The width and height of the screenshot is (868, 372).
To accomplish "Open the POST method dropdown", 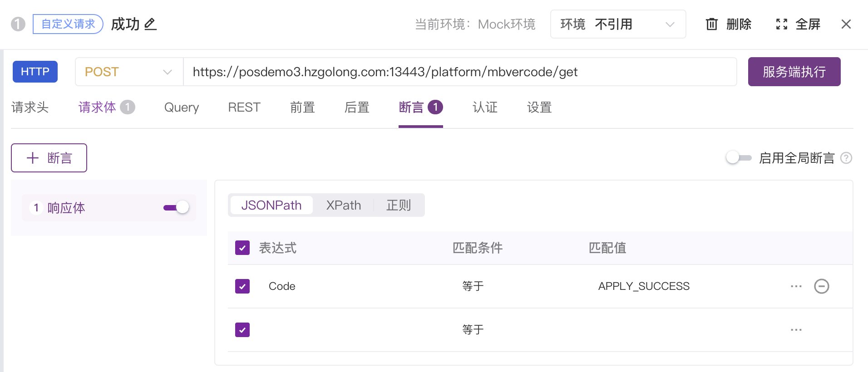I will click(129, 72).
